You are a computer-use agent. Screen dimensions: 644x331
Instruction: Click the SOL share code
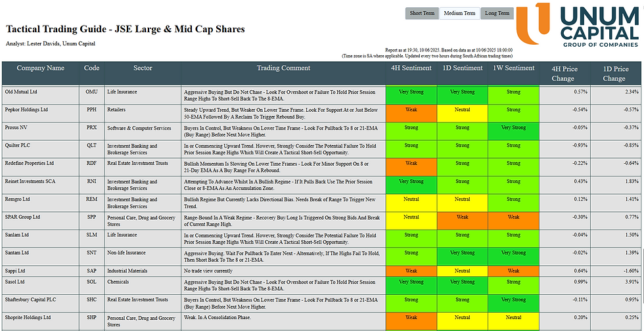click(91, 282)
